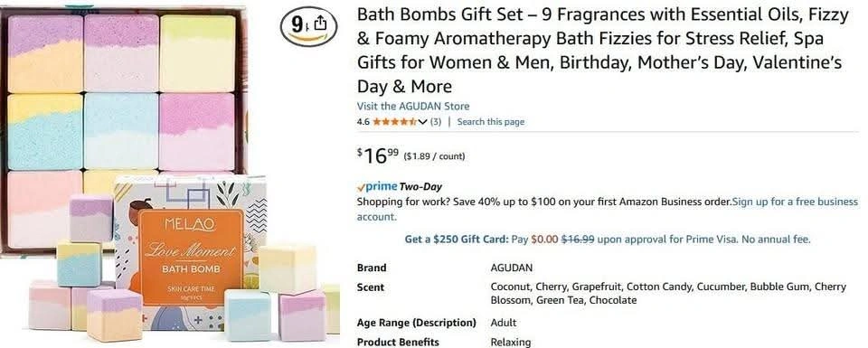Click the star rating icons
This screenshot has height=348, width=868.
pyautogui.click(x=395, y=122)
